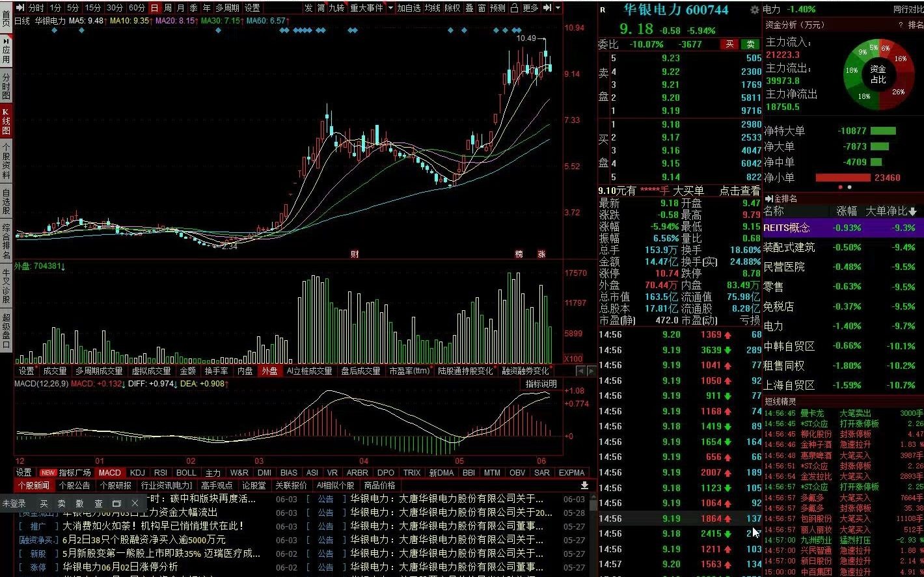Click the red 买 buy button
Screen dimensions: 924x577
(729, 44)
